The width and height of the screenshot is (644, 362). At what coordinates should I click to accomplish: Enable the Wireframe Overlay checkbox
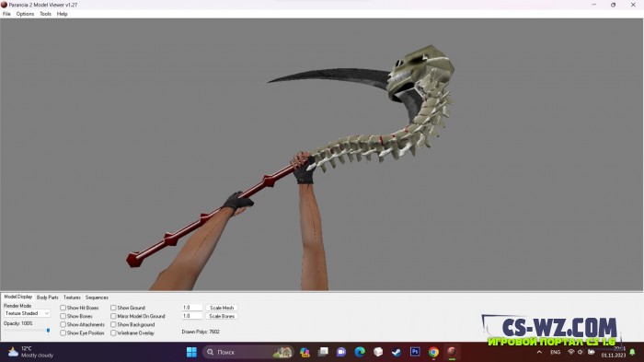point(113,333)
